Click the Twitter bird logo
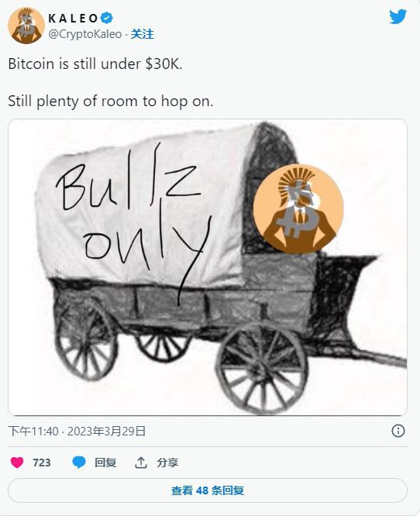 tap(398, 16)
